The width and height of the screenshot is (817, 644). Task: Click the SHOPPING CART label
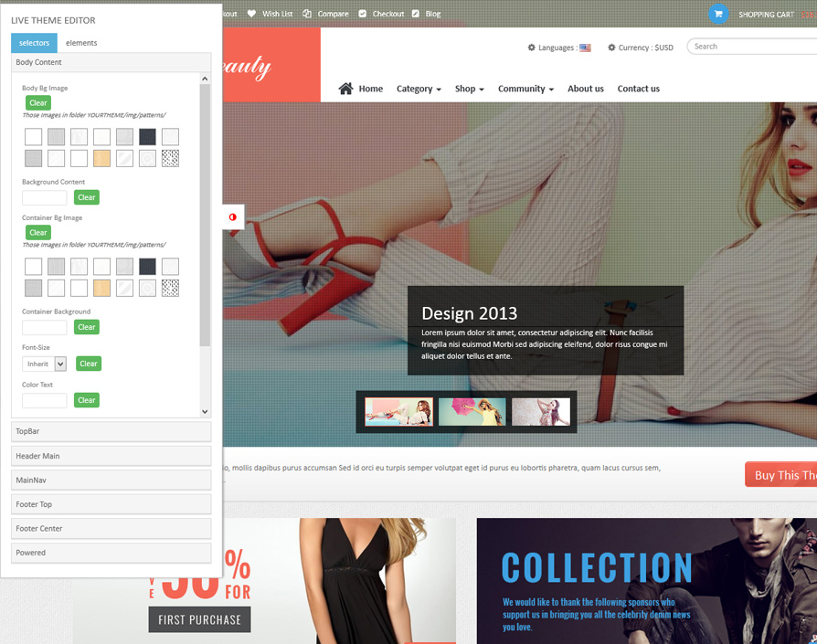click(x=766, y=15)
